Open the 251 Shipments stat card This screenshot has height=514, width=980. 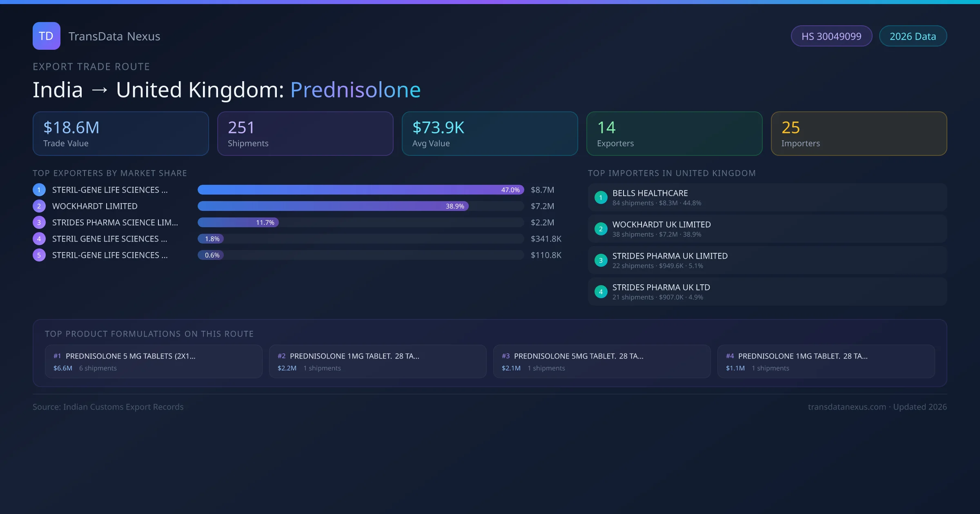[305, 133]
